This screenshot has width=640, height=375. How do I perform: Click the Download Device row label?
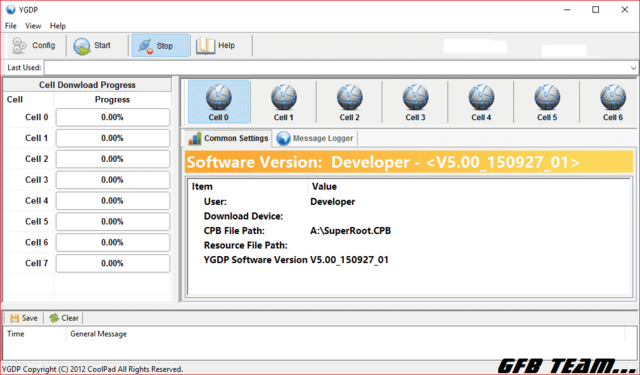[x=243, y=216]
